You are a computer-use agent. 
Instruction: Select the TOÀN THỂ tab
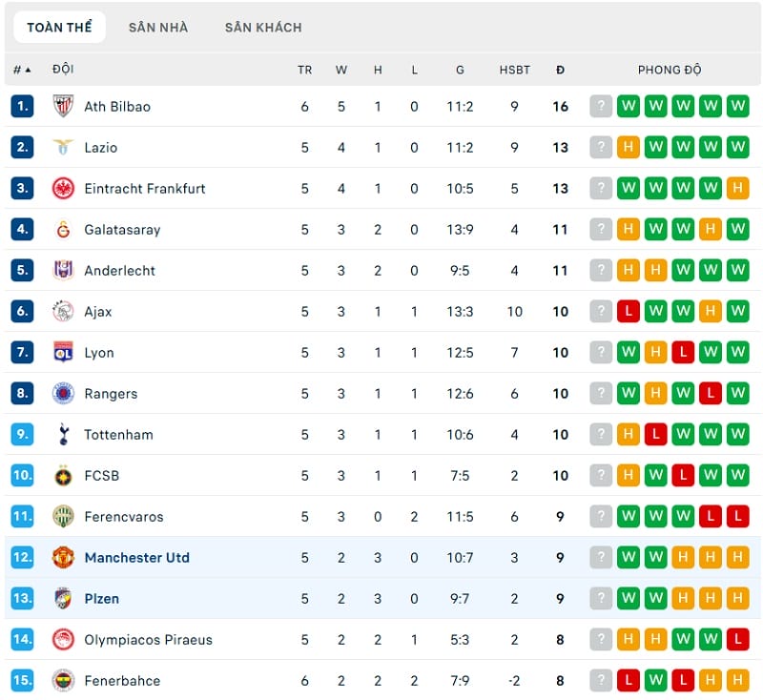(59, 28)
